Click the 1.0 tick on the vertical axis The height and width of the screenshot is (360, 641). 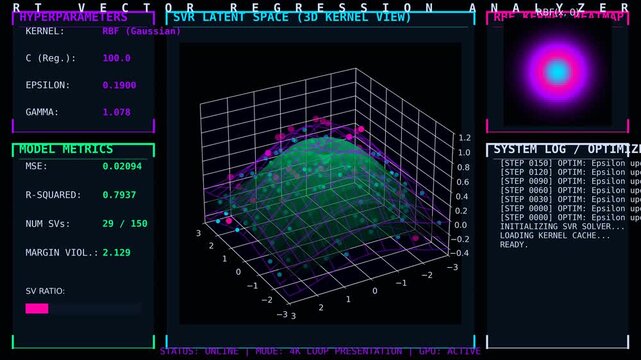pyautogui.click(x=464, y=152)
